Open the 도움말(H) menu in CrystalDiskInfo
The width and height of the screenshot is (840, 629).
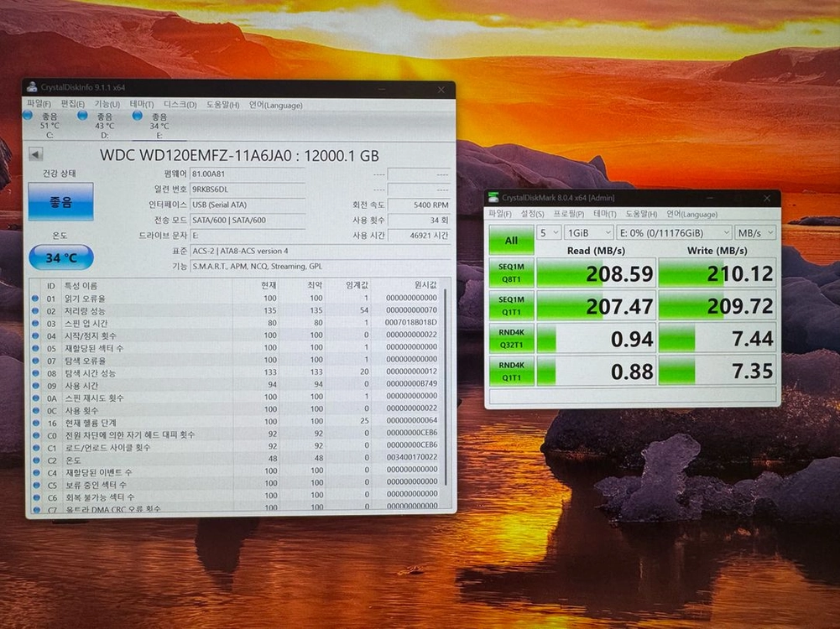tap(223, 105)
